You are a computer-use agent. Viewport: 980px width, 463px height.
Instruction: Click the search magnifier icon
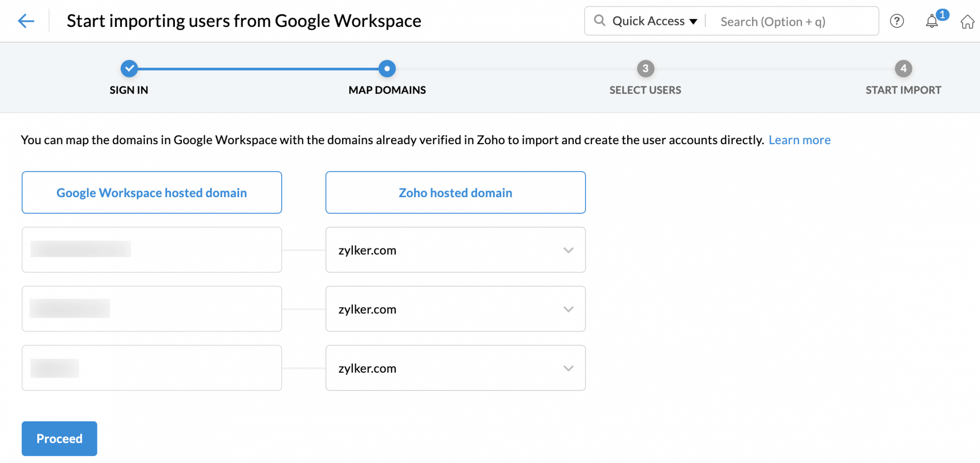click(599, 21)
